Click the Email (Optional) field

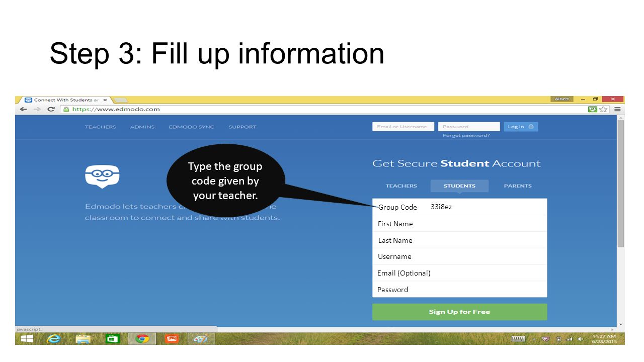click(459, 273)
